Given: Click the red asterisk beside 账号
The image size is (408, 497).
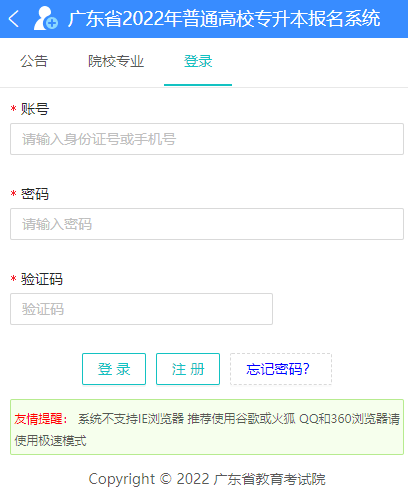Looking at the screenshot, I should [13, 109].
